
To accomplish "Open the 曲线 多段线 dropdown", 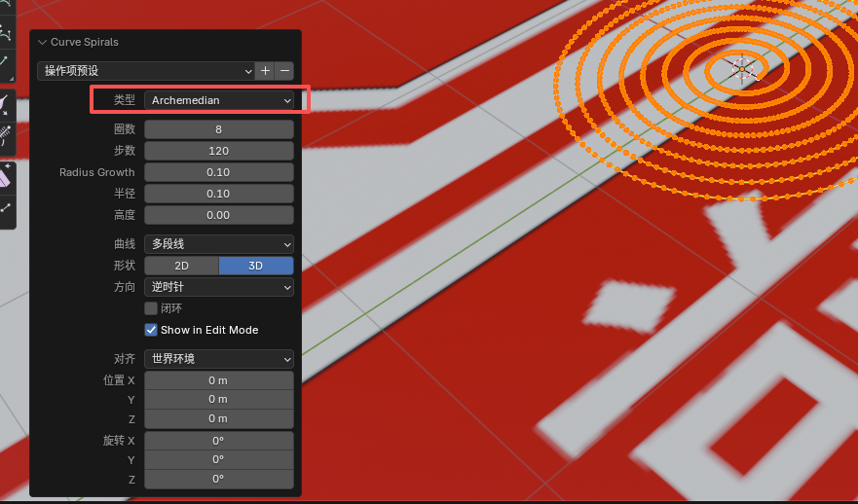I will pos(219,244).
